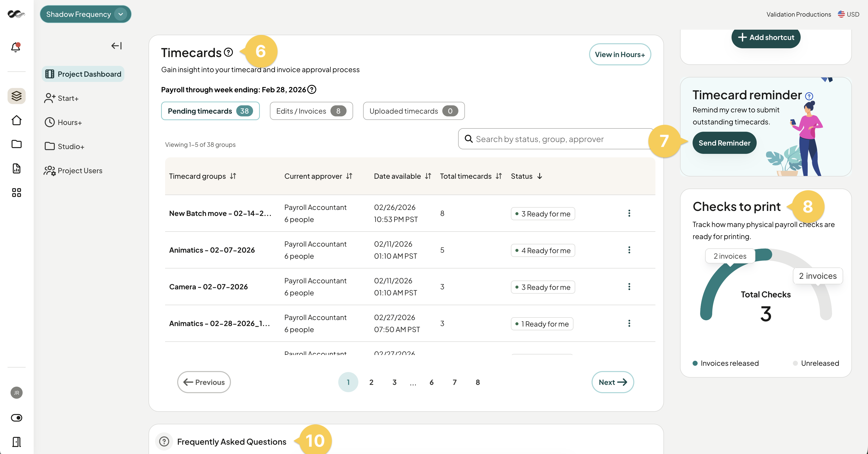
Task: Click Validation Productions company name
Action: pos(799,14)
